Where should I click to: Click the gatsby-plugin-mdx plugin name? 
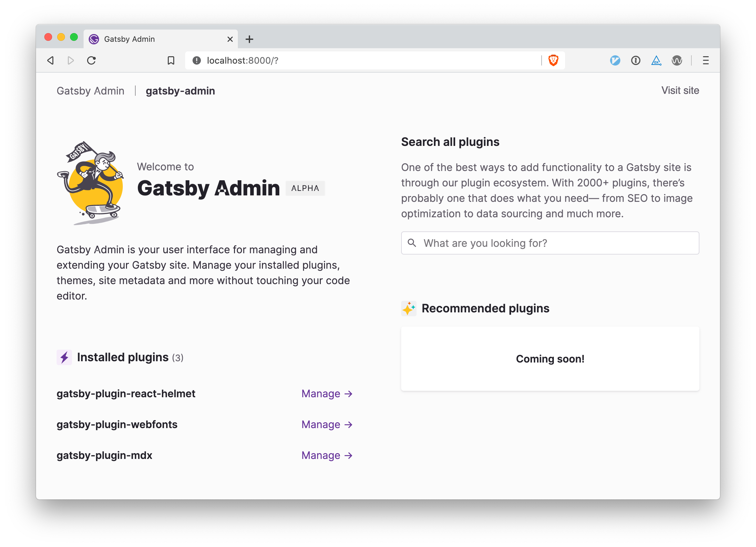104,455
